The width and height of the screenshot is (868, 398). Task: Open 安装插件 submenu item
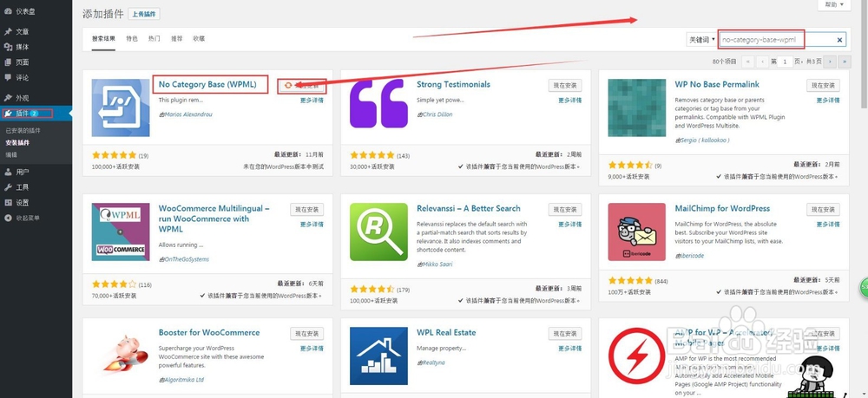17,142
